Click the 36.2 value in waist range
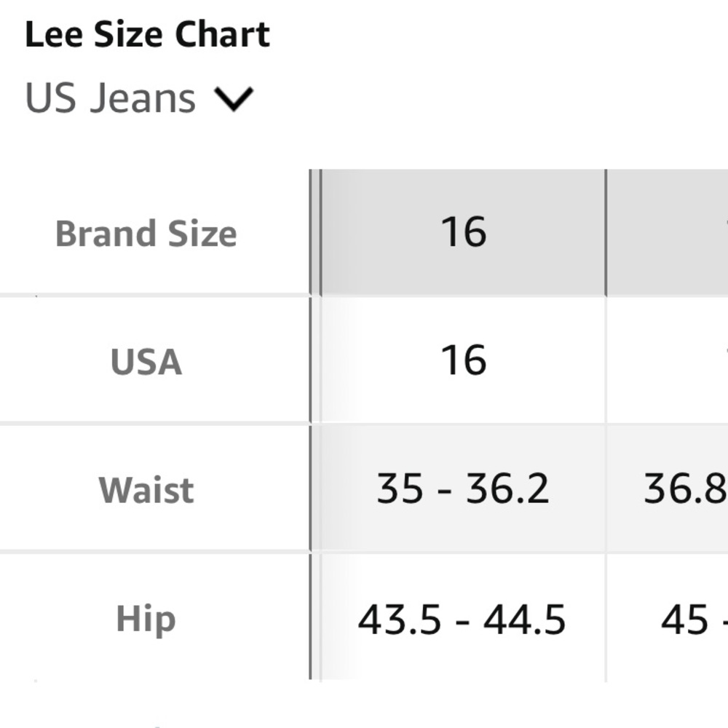Viewport: 728px width, 728px height. pos(507,488)
